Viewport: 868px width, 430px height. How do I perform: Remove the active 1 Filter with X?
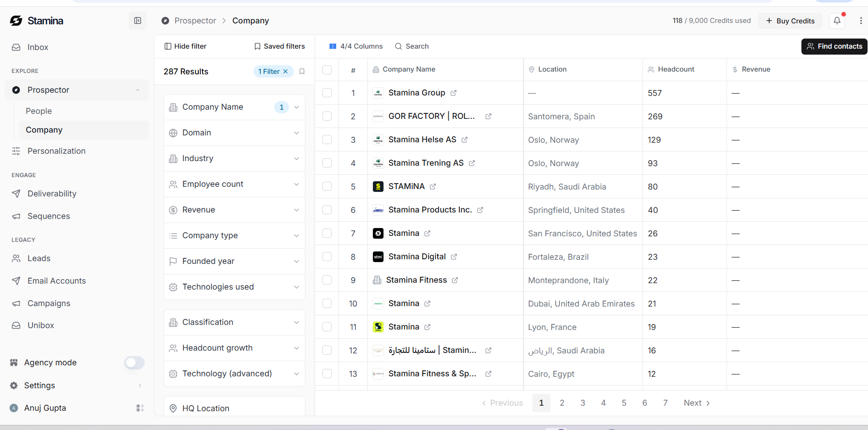[285, 72]
